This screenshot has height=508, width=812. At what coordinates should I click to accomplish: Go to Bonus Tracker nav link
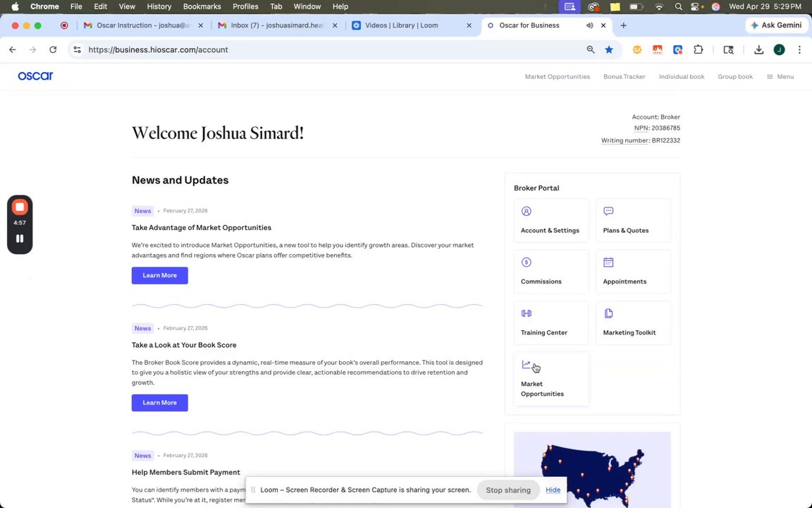point(624,77)
